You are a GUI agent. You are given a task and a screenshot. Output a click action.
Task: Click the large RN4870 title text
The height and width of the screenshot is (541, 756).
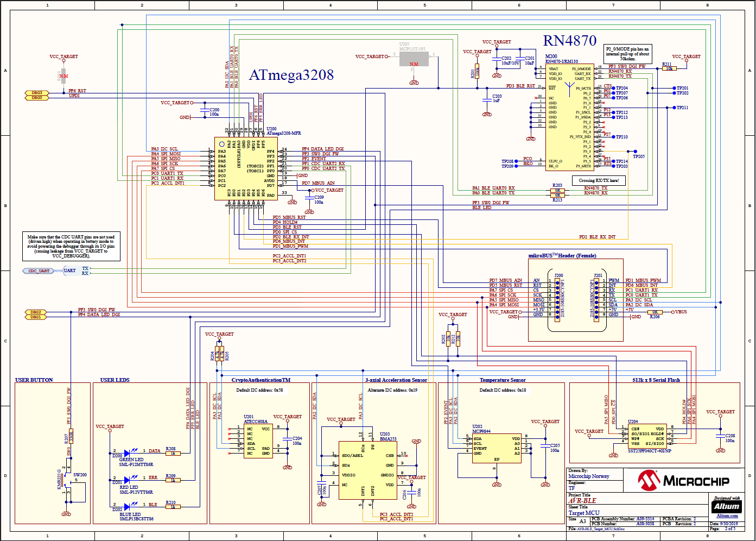click(x=570, y=41)
